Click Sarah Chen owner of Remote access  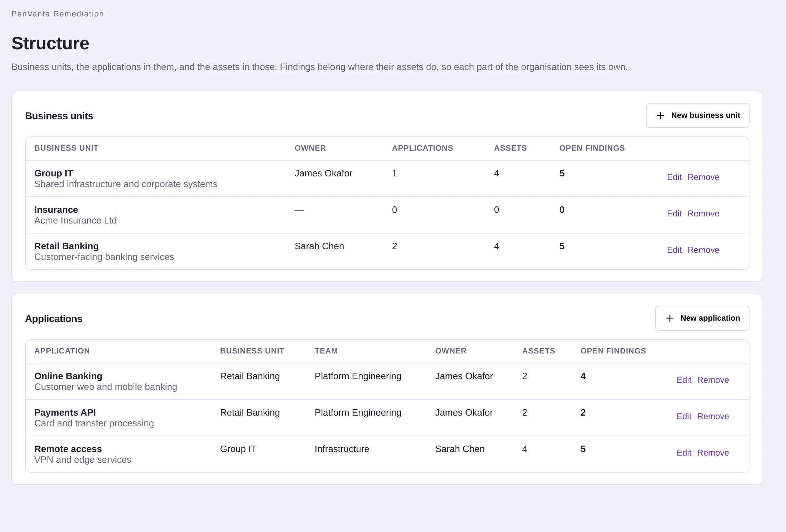[460, 449]
